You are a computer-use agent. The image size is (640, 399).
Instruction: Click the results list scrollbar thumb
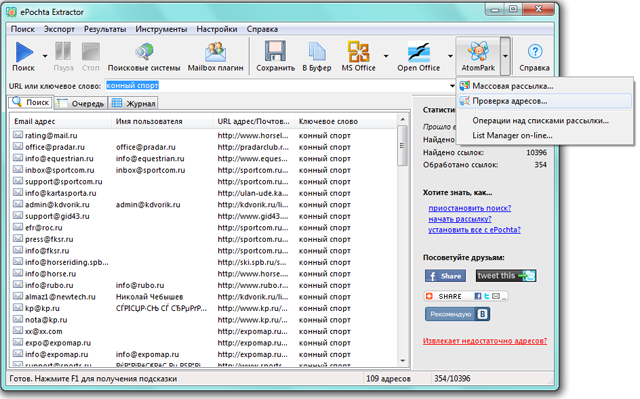(402, 145)
